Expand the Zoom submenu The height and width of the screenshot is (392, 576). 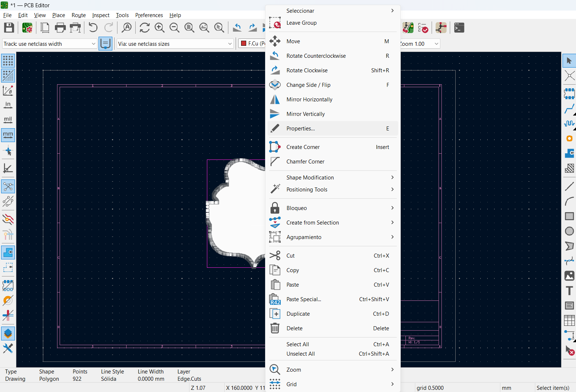coord(333,370)
